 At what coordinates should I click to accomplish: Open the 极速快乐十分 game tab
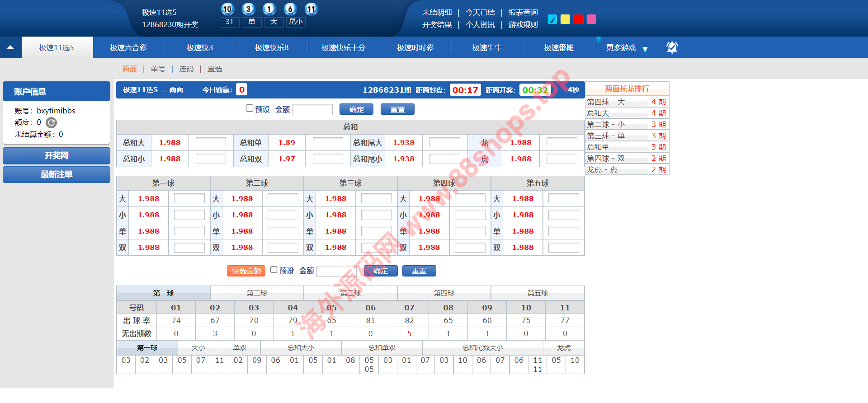(343, 48)
